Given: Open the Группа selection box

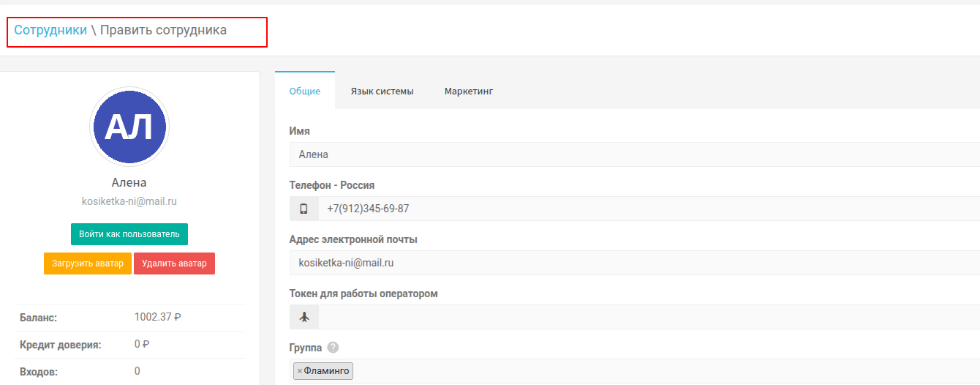Looking at the screenshot, I should pos(658,371).
